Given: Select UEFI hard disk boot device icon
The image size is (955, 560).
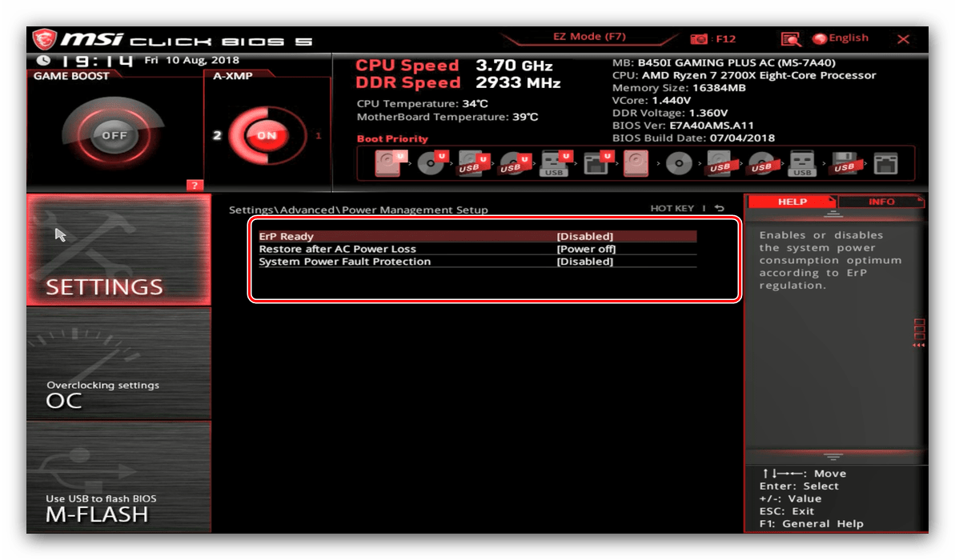Looking at the screenshot, I should (390, 164).
